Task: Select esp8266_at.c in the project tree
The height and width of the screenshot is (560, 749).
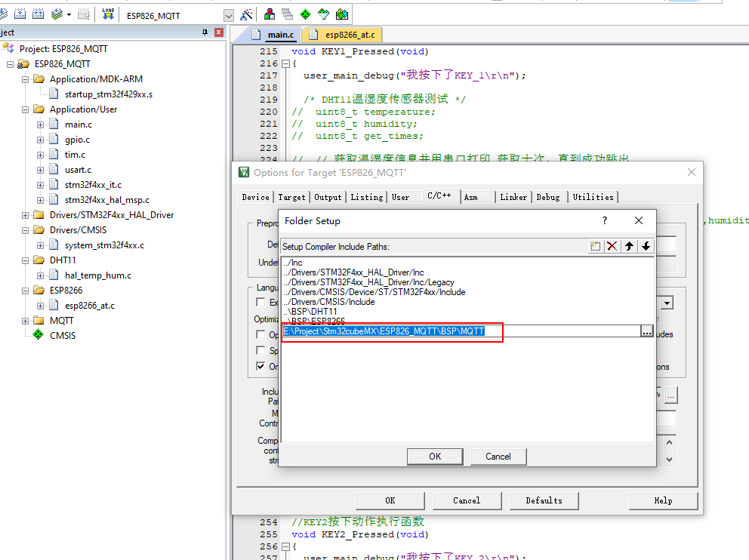Action: click(x=89, y=306)
